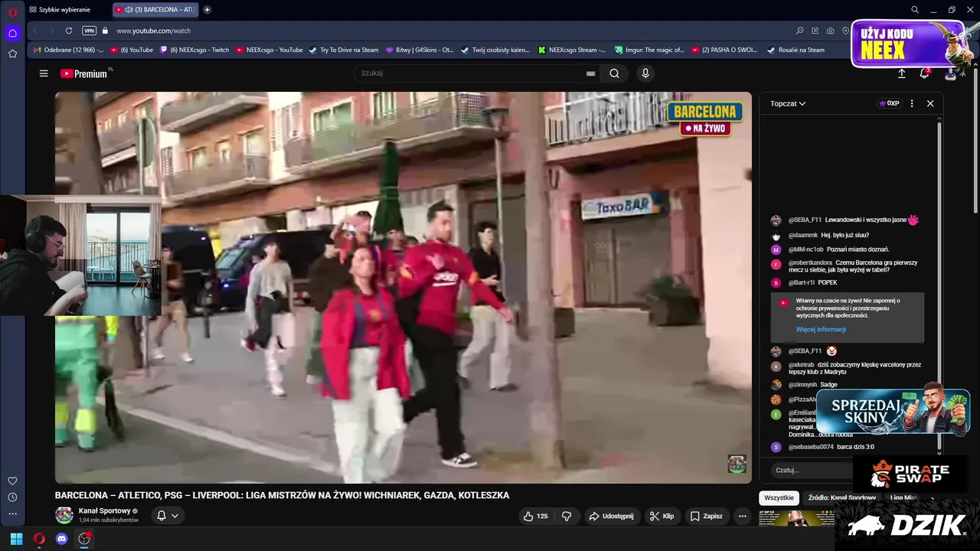Click Więcej informacji link in chat
Image resolution: width=980 pixels, height=551 pixels.
821,329
